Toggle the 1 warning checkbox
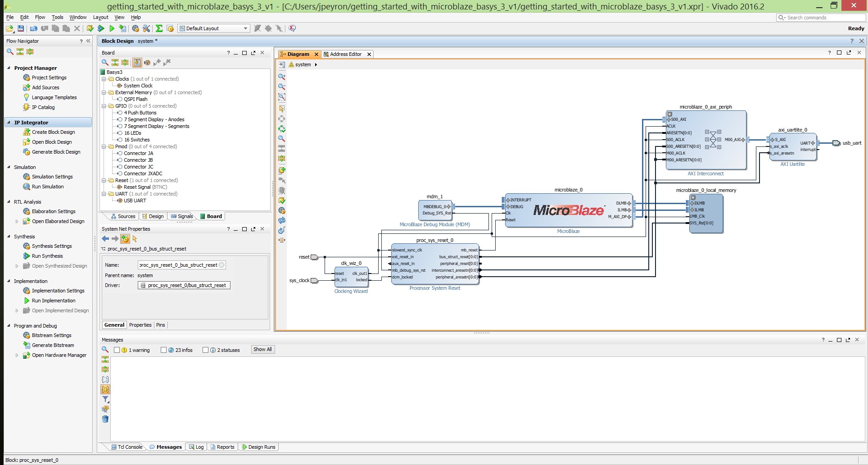 117,350
